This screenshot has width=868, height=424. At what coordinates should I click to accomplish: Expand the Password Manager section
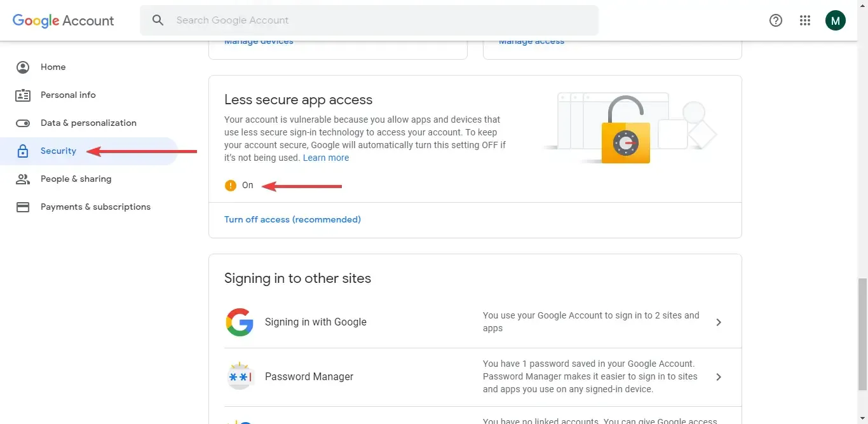click(x=719, y=376)
